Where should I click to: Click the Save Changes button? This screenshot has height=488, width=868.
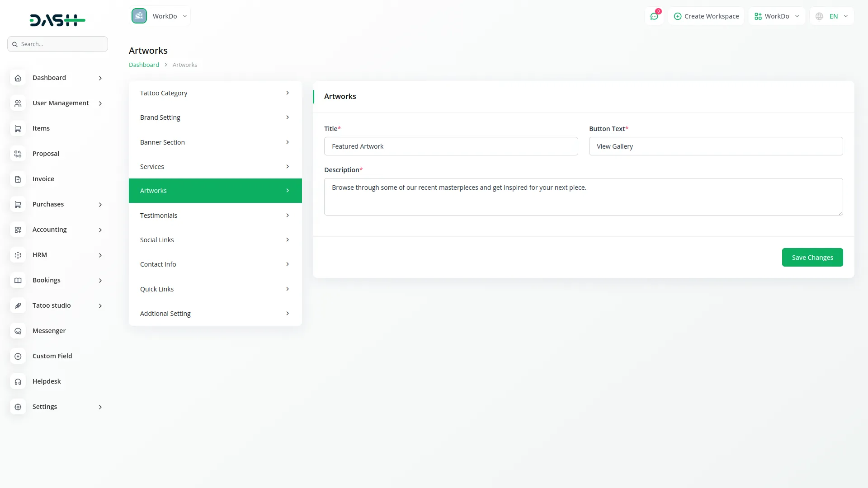click(812, 258)
